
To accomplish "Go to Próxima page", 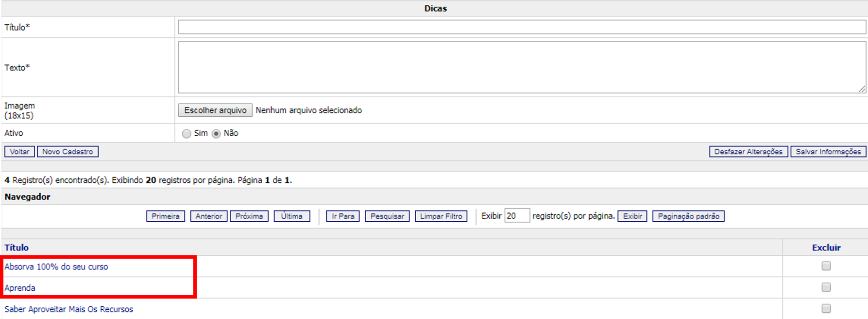I will tap(249, 216).
